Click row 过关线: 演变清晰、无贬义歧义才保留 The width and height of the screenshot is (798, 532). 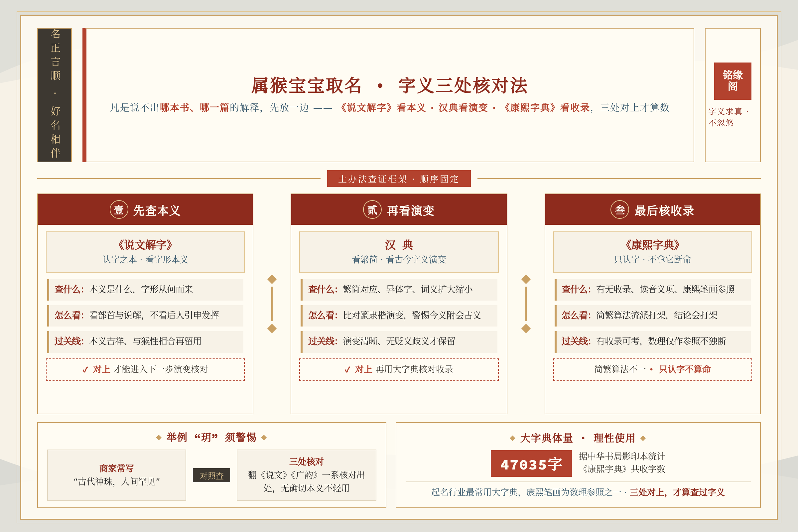coord(399,342)
